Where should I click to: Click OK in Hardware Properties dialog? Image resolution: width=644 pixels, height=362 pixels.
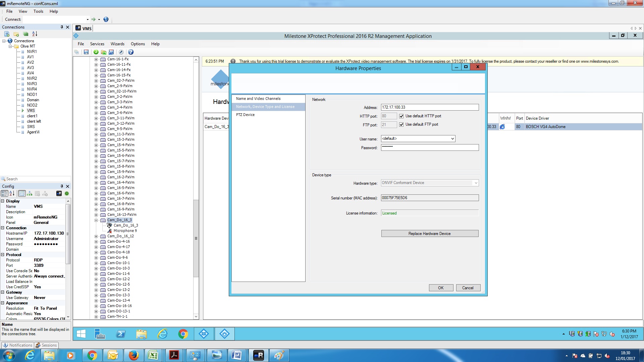click(x=441, y=288)
